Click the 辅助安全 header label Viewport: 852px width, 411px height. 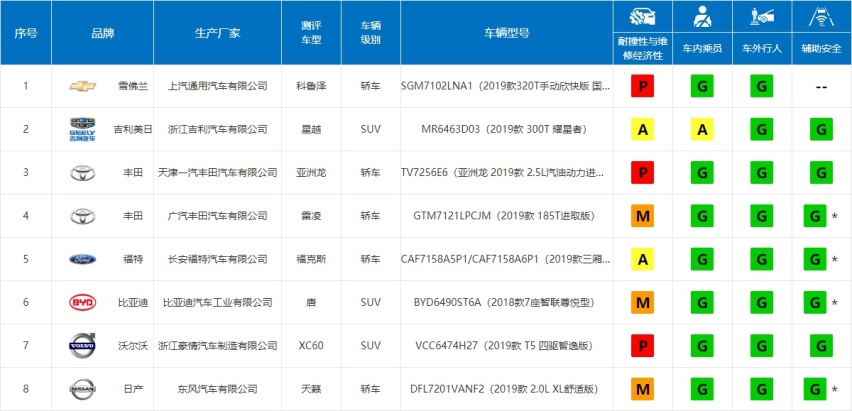[x=822, y=48]
